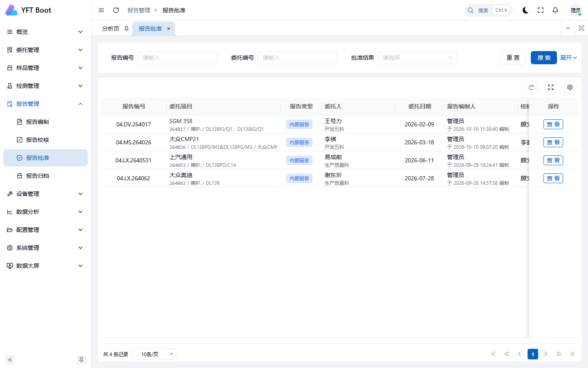The width and height of the screenshot is (588, 368).
Task: Enter fullscreen via header expand icon
Action: pos(541,10)
